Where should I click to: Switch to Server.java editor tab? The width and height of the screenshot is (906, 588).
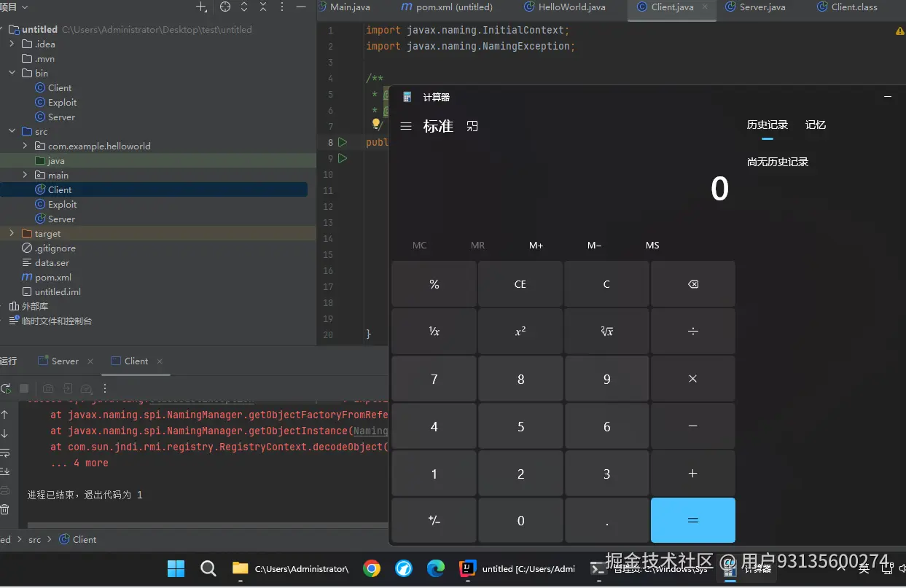click(x=755, y=7)
